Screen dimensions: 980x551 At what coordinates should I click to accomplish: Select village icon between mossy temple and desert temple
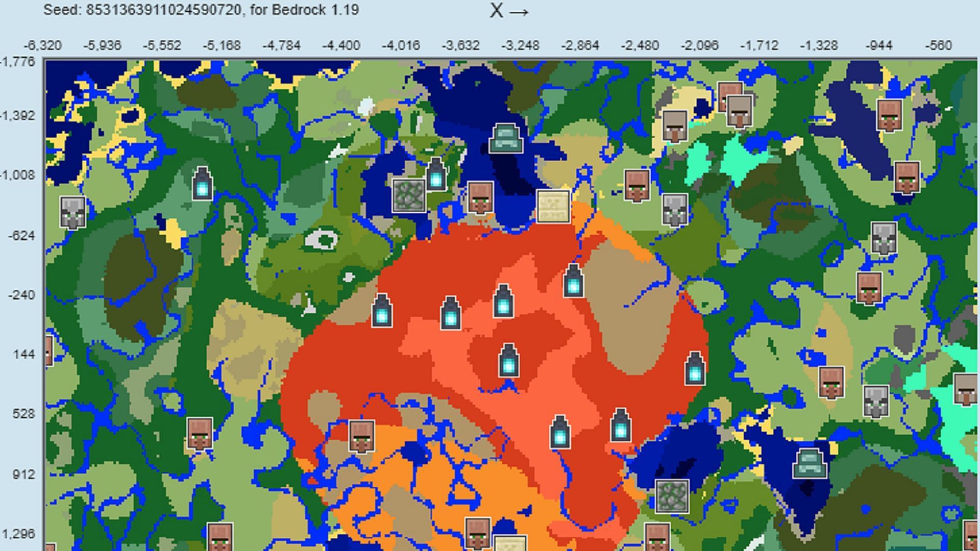(480, 198)
